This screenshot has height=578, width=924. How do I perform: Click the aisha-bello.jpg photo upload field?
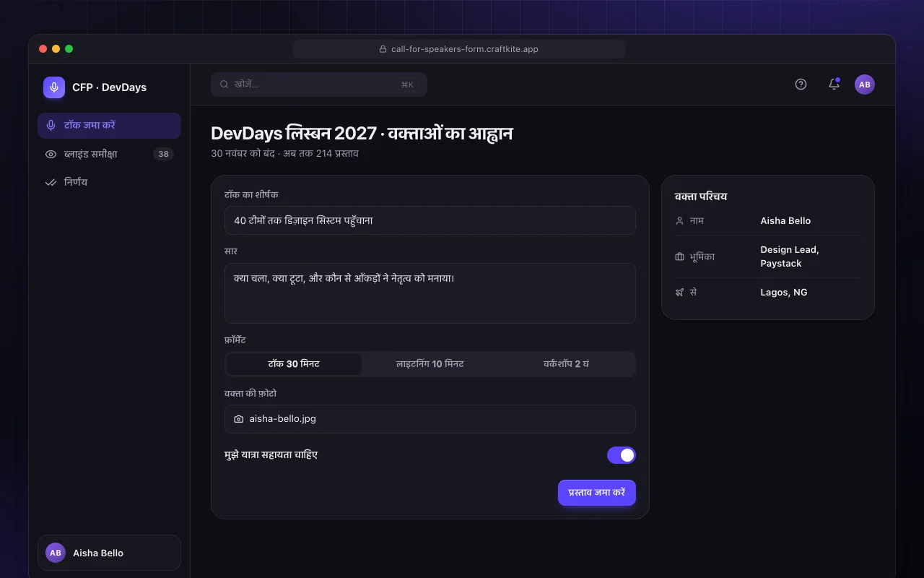pos(430,419)
